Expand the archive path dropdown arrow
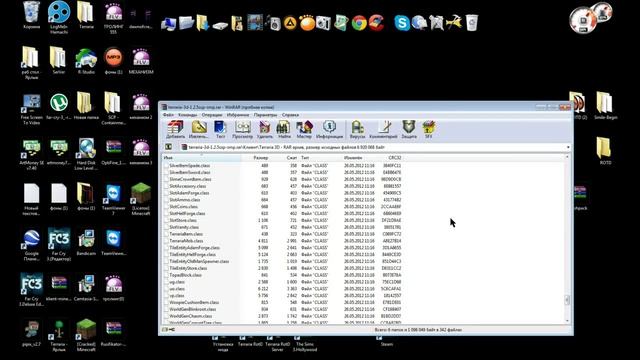This screenshot has width=640, height=360. coord(568,147)
